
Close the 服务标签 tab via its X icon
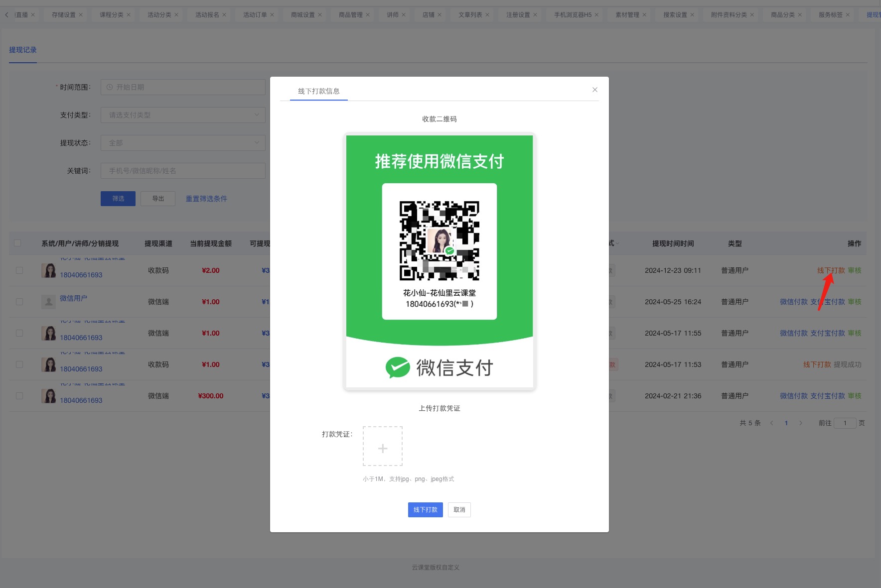coord(848,15)
